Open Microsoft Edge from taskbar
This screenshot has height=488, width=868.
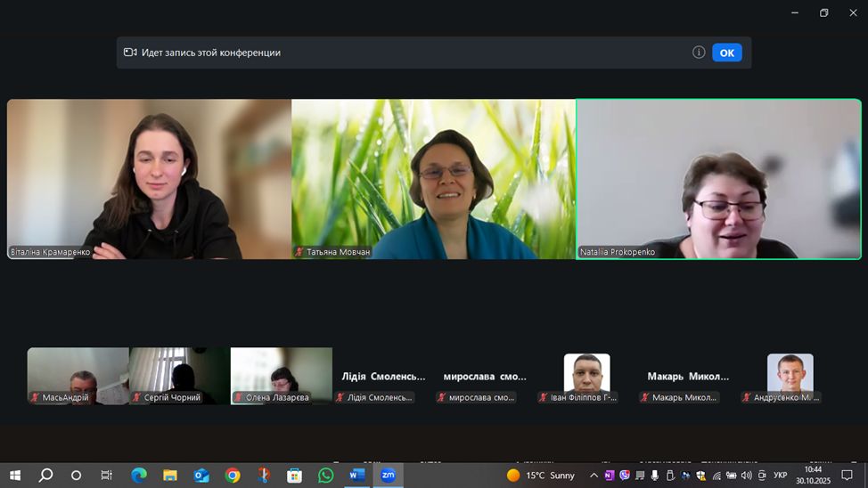click(x=139, y=476)
